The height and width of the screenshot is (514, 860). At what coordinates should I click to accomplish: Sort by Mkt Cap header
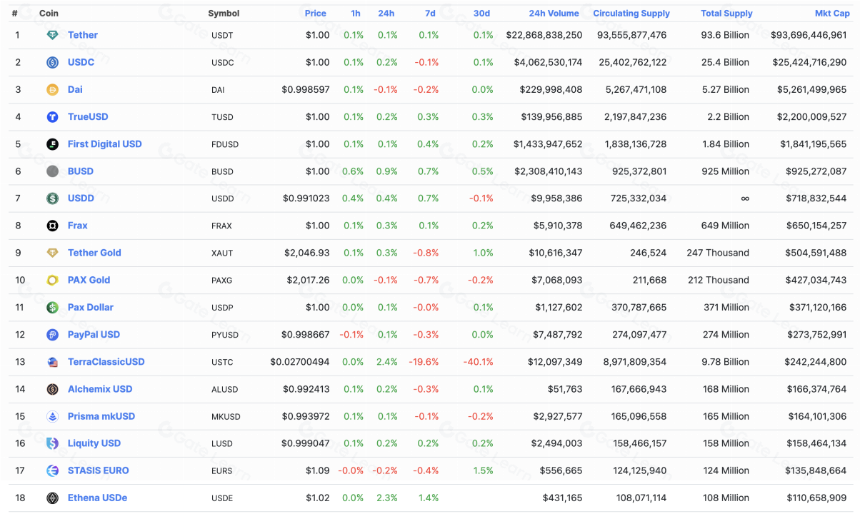[x=832, y=13]
